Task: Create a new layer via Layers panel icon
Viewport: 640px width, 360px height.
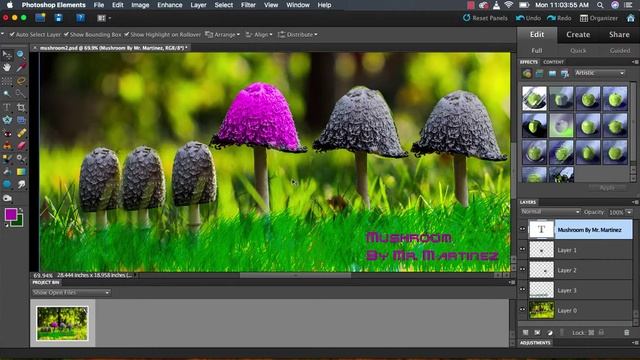Action: pyautogui.click(x=525, y=333)
